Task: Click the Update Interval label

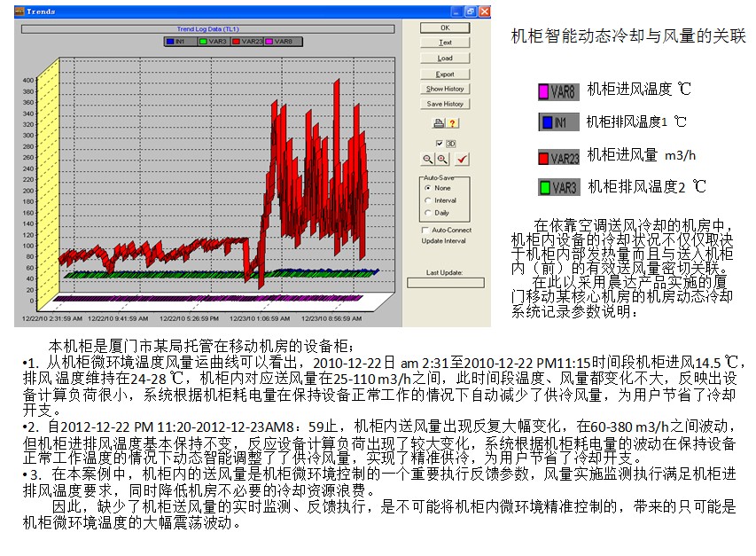Action: [443, 241]
